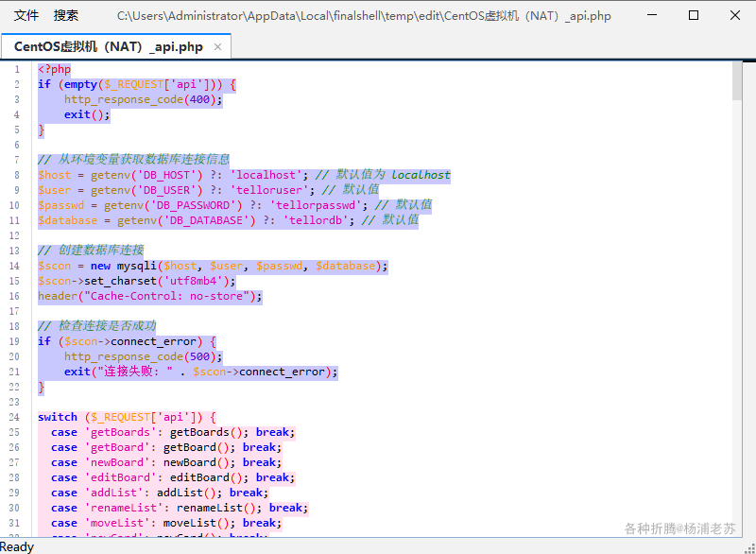
Task: Minimize the editor window
Action: click(x=652, y=15)
